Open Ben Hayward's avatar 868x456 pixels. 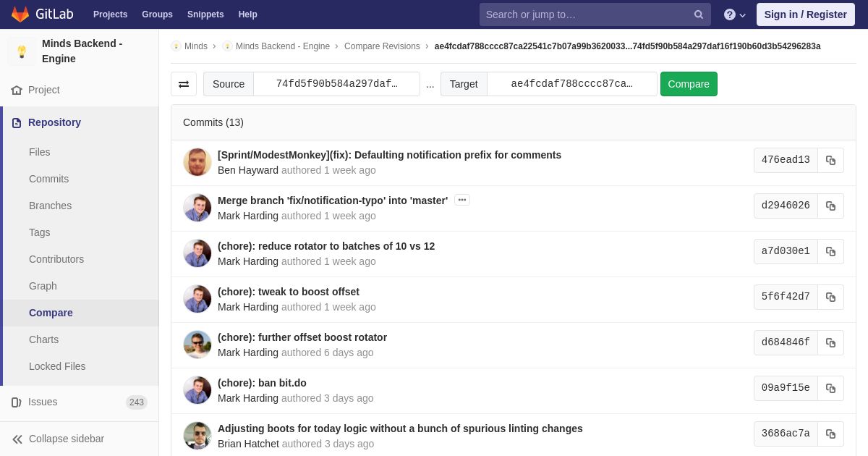(x=197, y=162)
